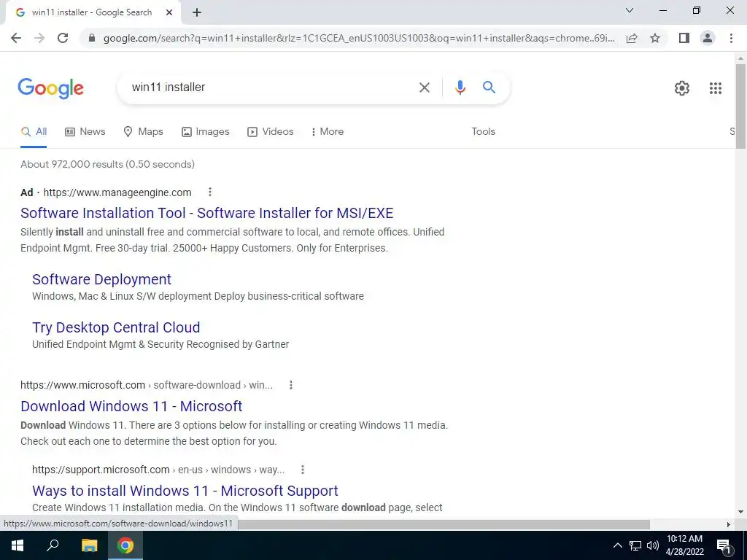This screenshot has height=560, width=747.
Task: Click the Google logo
Action: click(x=50, y=88)
